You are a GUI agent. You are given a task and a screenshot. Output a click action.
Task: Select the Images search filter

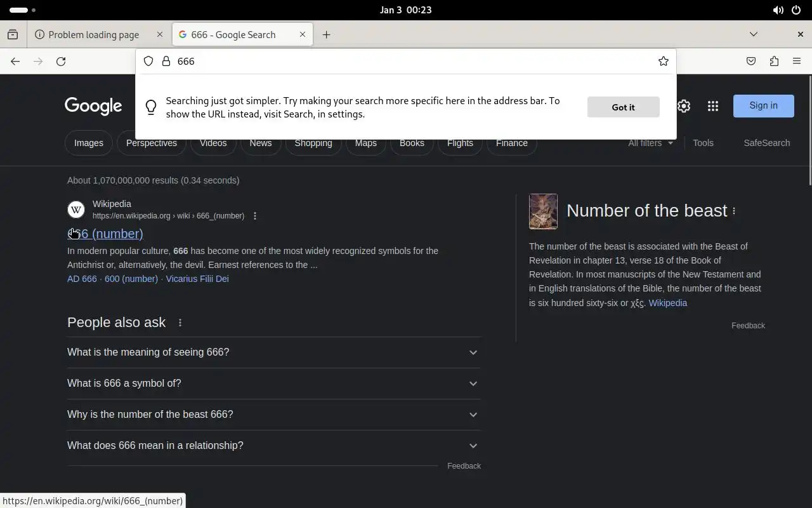pyautogui.click(x=89, y=143)
